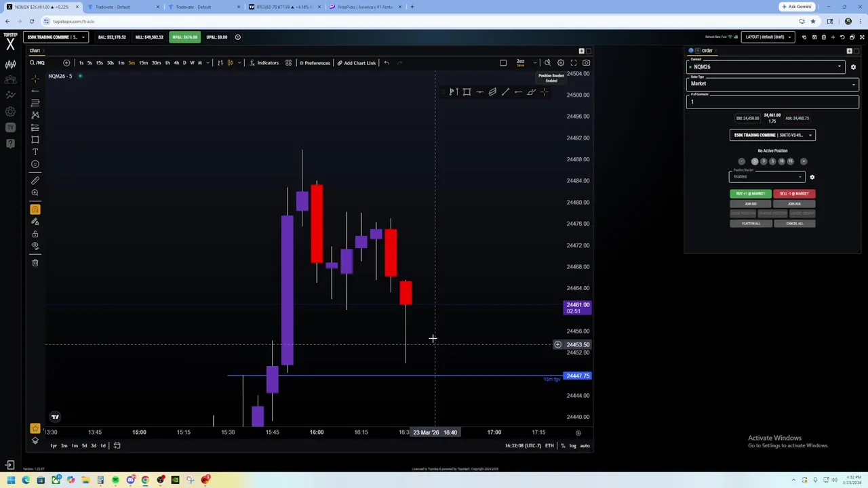The width and height of the screenshot is (868, 488).
Task: Click the FLATTEN ALL button
Action: [x=751, y=224]
